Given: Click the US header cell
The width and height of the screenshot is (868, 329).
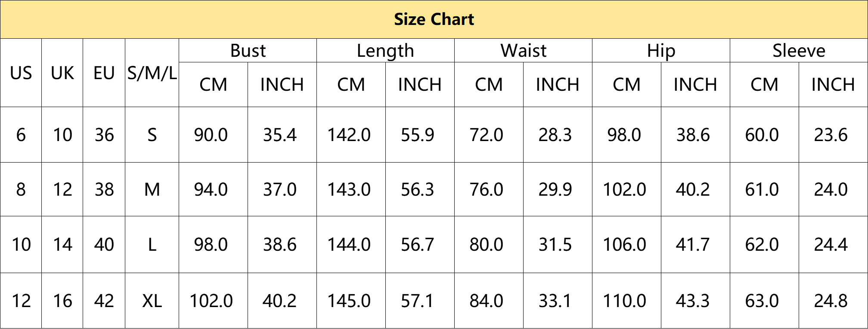Looking at the screenshot, I should coord(21,73).
